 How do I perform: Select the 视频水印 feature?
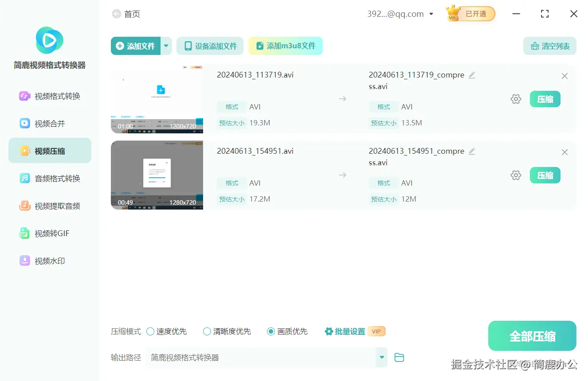click(49, 260)
